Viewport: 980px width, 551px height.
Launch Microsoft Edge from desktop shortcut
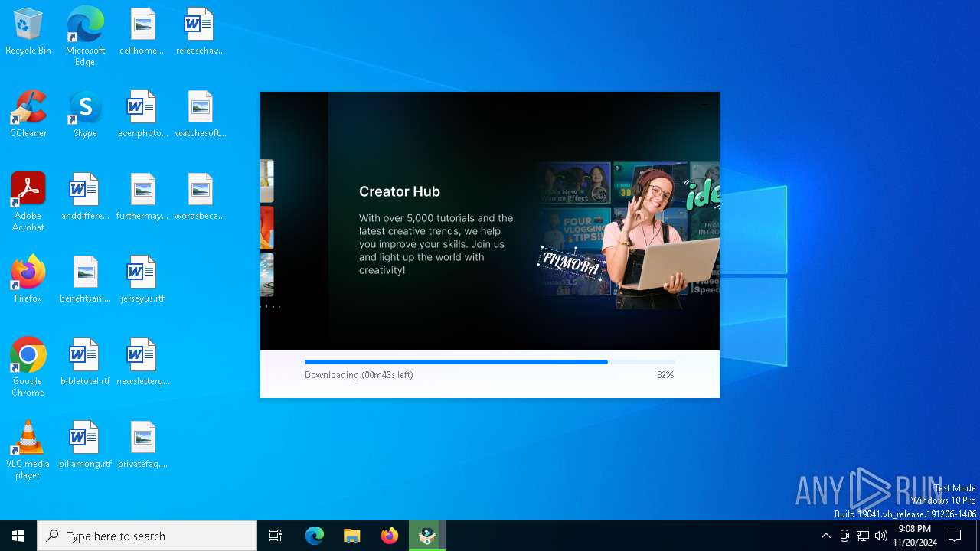click(85, 37)
